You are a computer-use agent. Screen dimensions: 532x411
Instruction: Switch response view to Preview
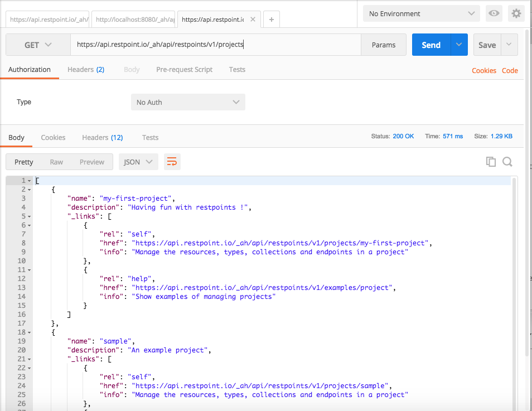pyautogui.click(x=92, y=162)
